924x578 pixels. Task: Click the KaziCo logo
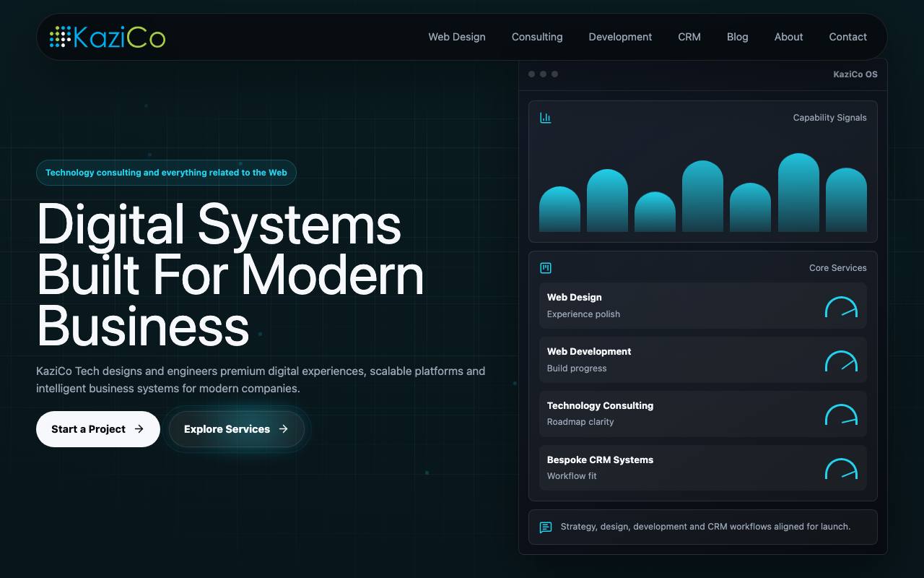coord(108,37)
